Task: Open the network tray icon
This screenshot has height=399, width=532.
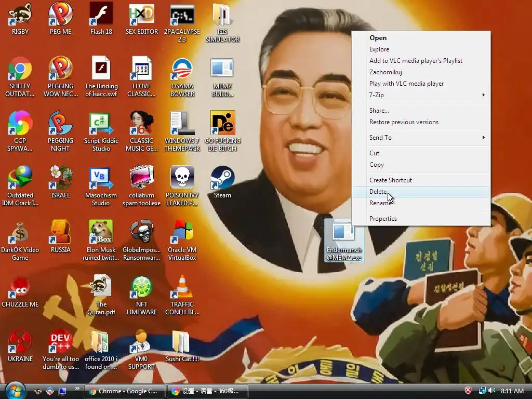Action: (482, 391)
